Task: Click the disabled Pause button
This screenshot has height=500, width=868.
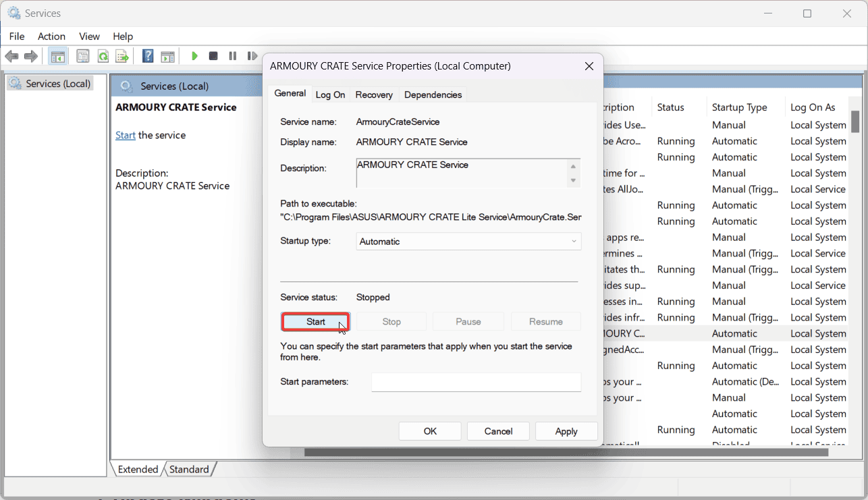Action: coord(468,322)
